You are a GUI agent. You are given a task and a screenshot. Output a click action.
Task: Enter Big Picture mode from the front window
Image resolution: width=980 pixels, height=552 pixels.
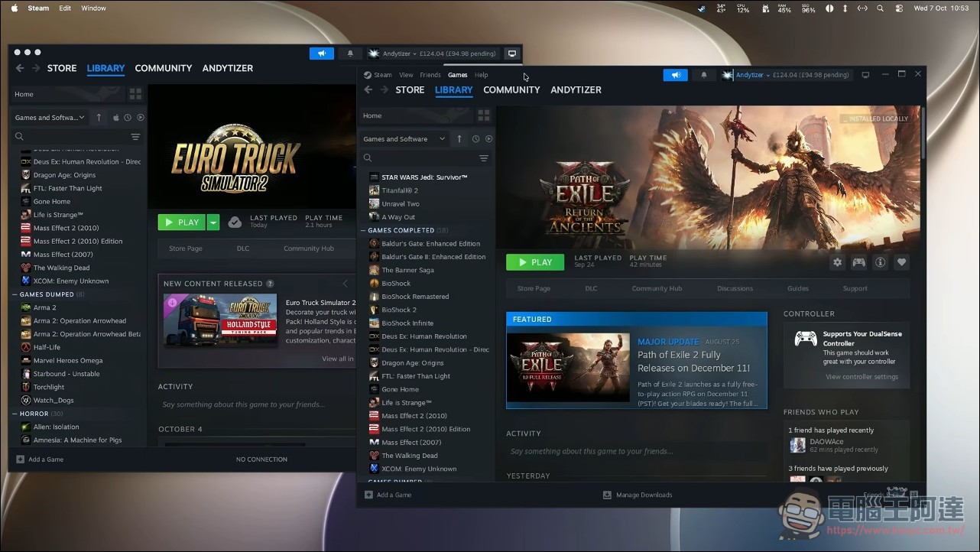[x=865, y=75]
